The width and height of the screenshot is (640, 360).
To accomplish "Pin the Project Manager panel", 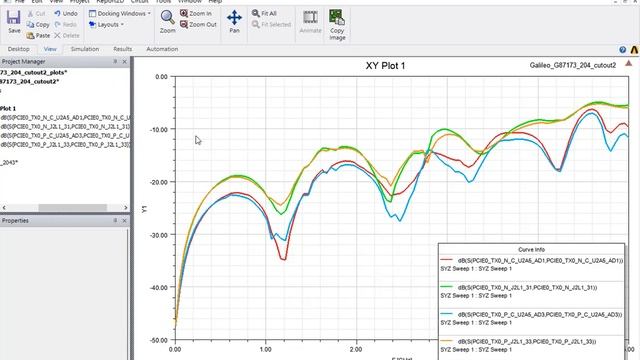I will 115,62.
